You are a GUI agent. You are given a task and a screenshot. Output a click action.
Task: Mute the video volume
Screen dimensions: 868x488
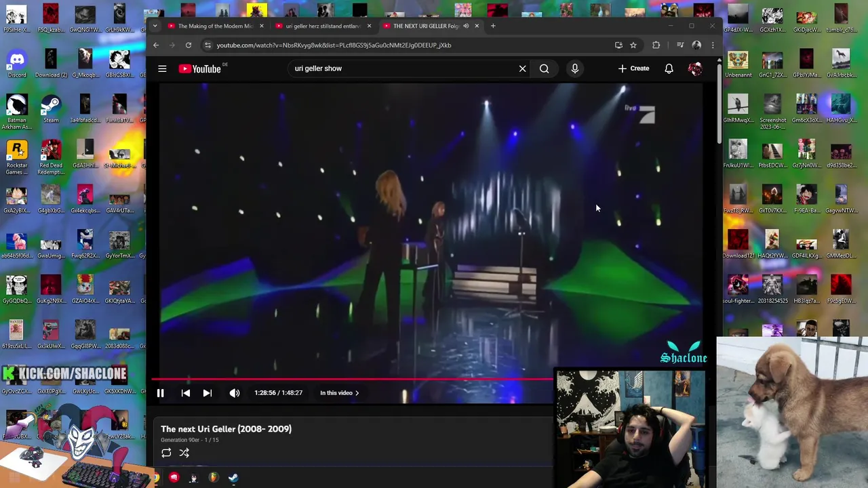(x=235, y=393)
